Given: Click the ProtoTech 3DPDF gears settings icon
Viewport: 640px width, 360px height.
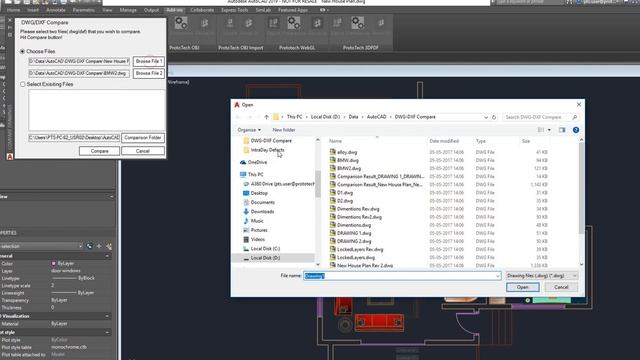Looking at the screenshot, I should (358, 23).
